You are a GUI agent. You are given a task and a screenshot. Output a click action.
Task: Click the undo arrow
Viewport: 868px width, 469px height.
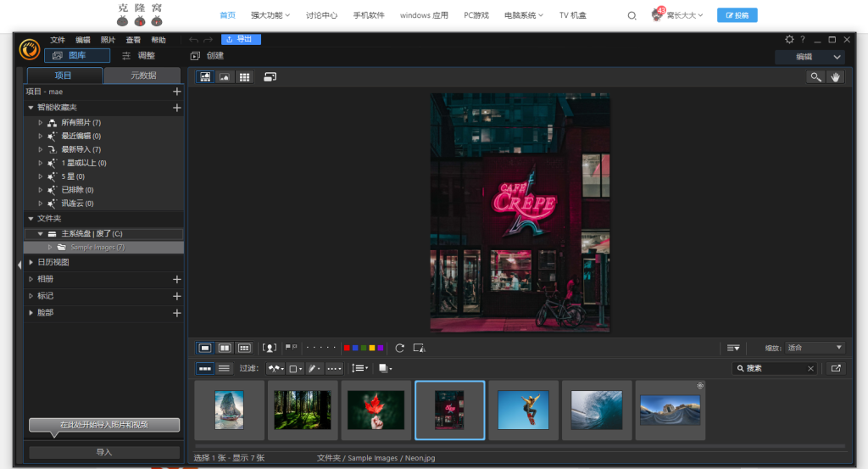pos(193,39)
